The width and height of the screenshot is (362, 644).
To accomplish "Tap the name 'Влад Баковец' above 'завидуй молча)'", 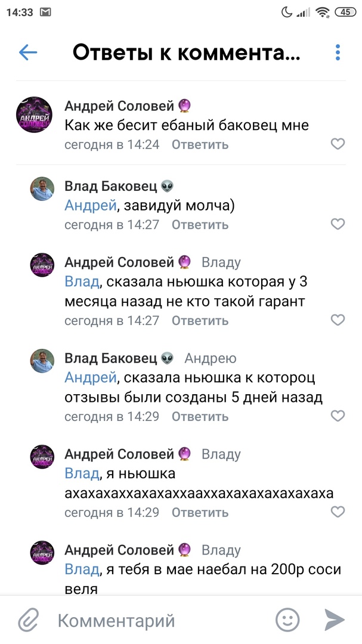I will pos(111,187).
